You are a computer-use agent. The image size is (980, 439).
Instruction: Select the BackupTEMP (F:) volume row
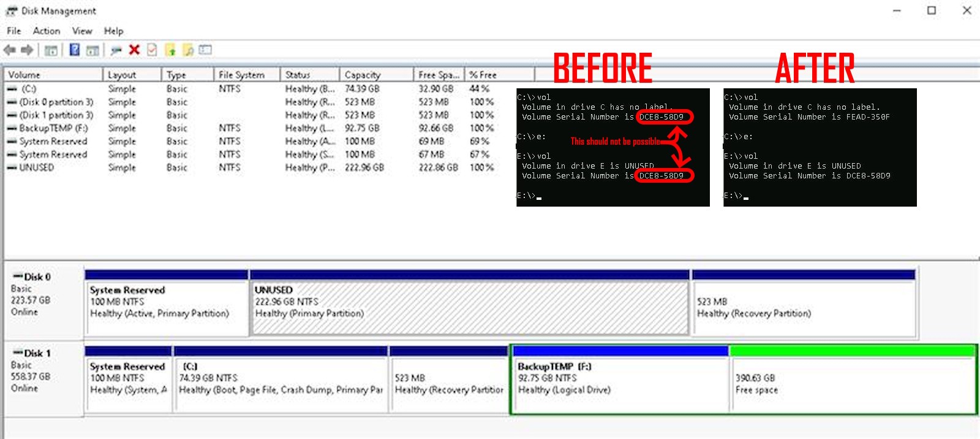(53, 128)
